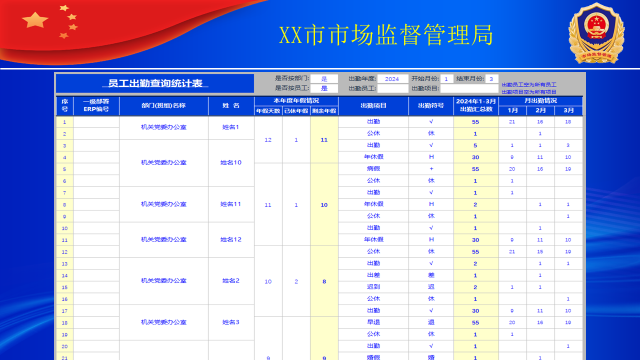Select the 姓名 column header
The height and width of the screenshot is (360, 640).
(x=231, y=106)
